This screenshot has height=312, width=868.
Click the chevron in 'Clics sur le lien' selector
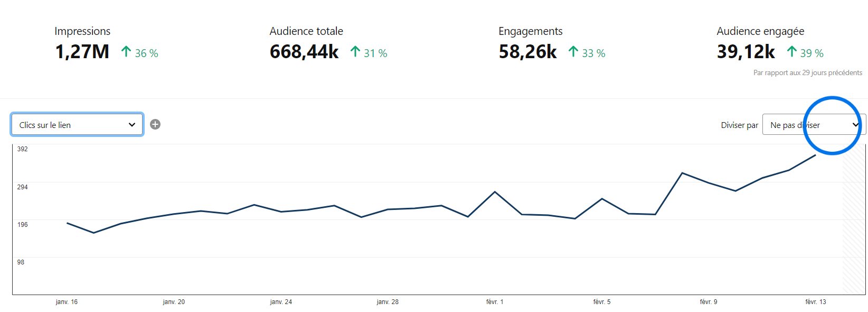[132, 125]
